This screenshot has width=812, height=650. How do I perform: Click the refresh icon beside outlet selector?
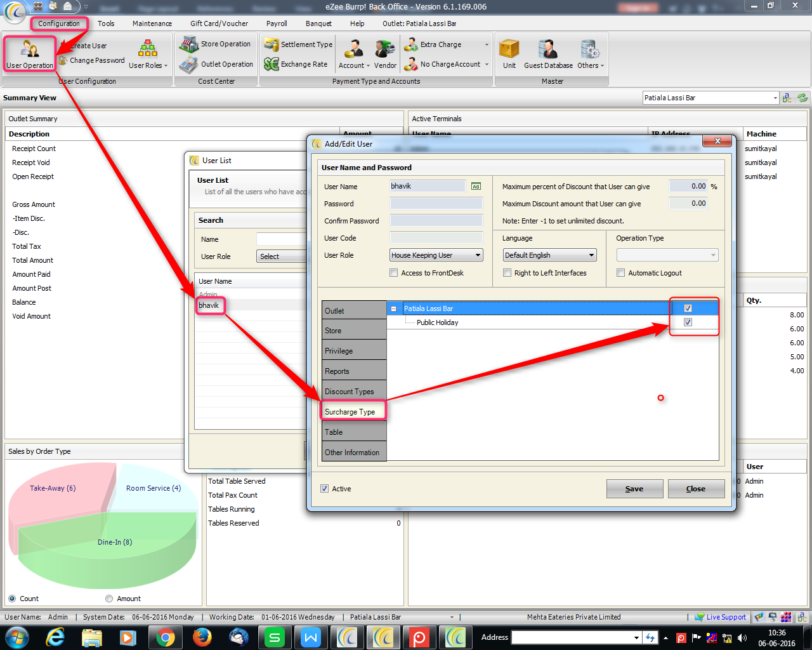802,98
